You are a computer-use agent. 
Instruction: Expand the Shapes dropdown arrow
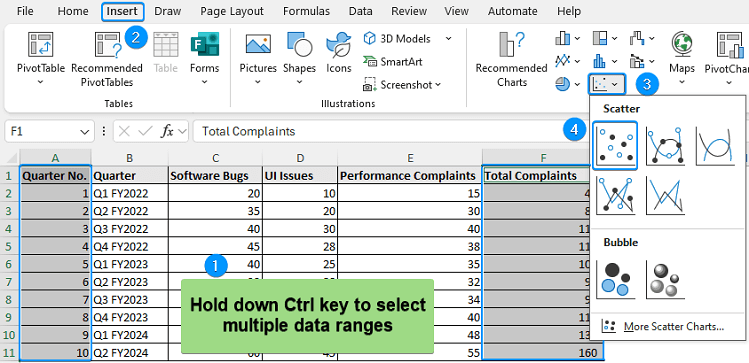point(299,82)
